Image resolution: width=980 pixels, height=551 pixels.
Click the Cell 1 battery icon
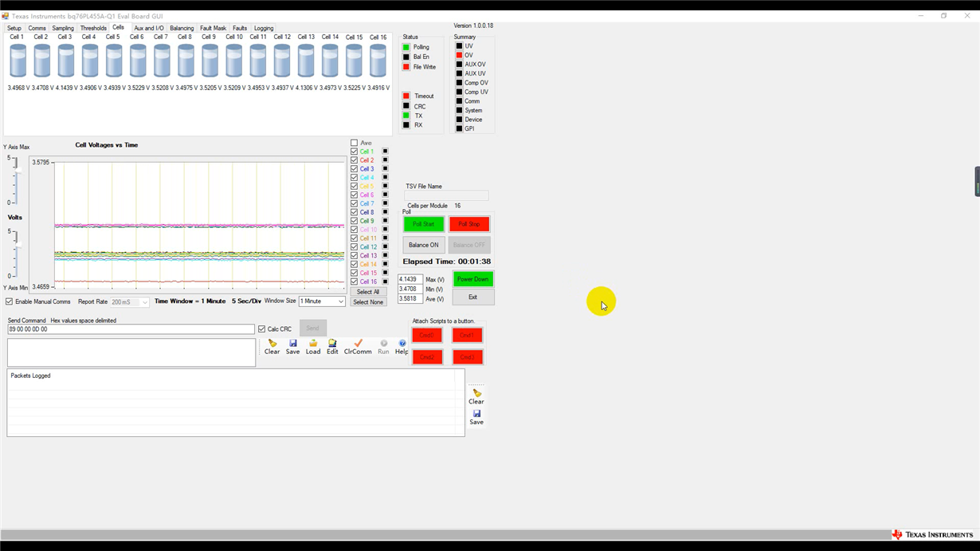[18, 61]
